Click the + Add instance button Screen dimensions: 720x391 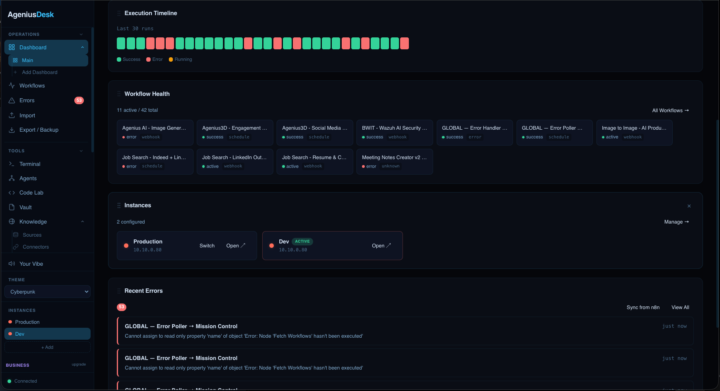tap(47, 347)
